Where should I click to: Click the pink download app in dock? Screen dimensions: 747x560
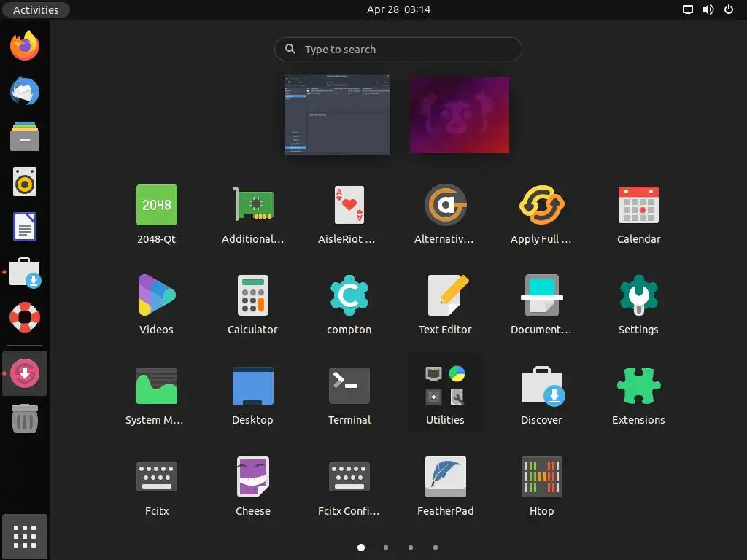click(25, 373)
